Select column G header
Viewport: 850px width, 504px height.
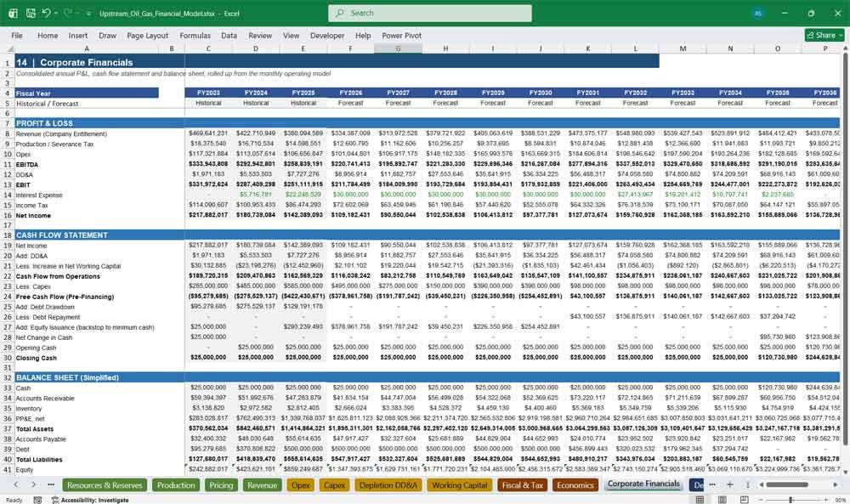[398, 48]
